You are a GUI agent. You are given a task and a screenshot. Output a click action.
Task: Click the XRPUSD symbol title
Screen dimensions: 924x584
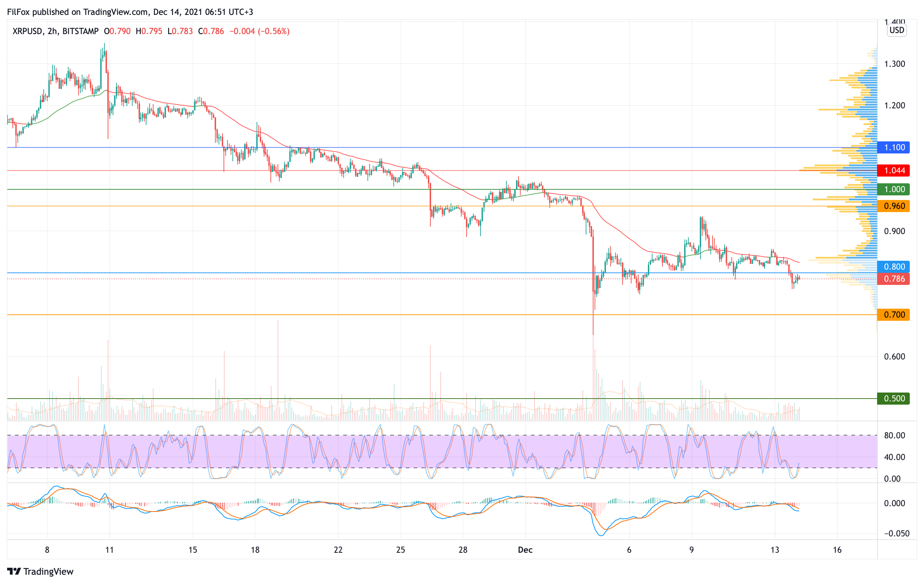pos(27,31)
